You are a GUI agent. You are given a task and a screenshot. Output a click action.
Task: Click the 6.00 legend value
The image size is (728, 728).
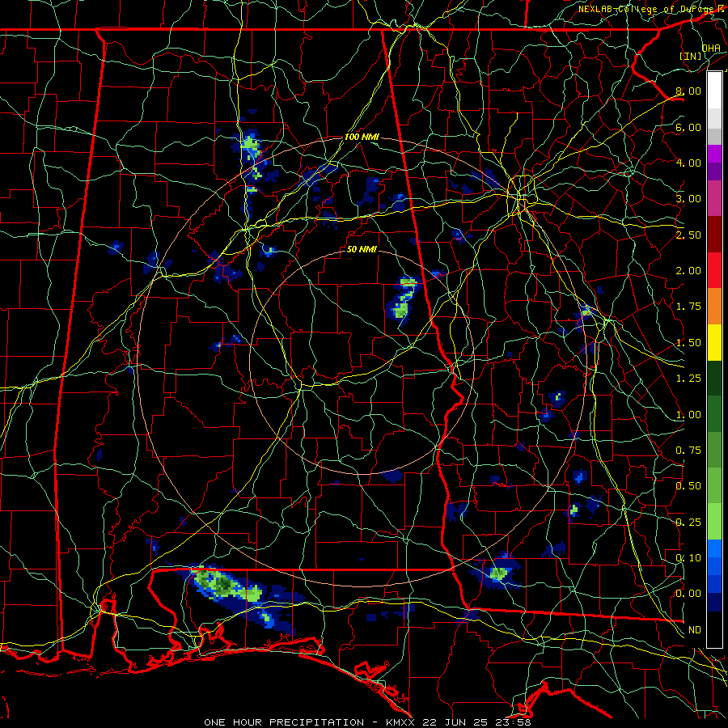688,127
